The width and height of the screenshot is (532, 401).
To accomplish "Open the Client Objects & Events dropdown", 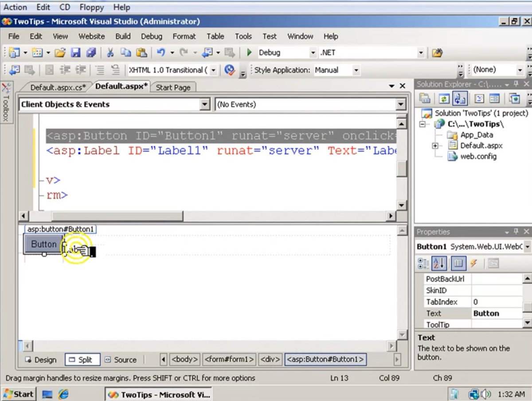I will pos(204,105).
